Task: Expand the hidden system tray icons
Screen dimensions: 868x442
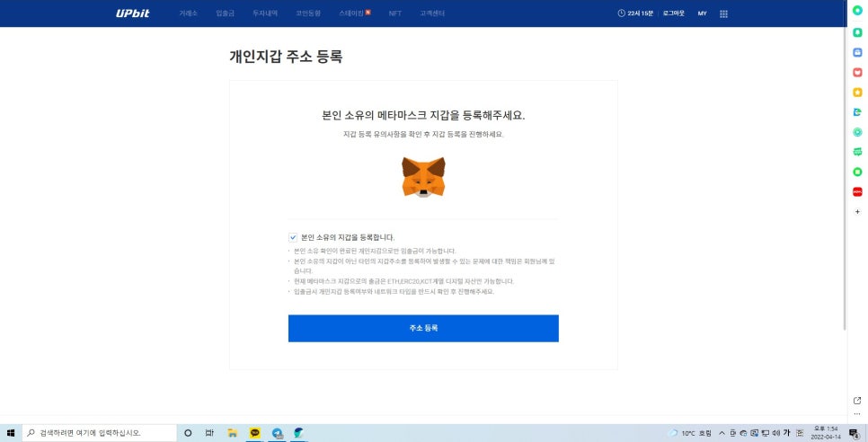Action: (x=722, y=433)
